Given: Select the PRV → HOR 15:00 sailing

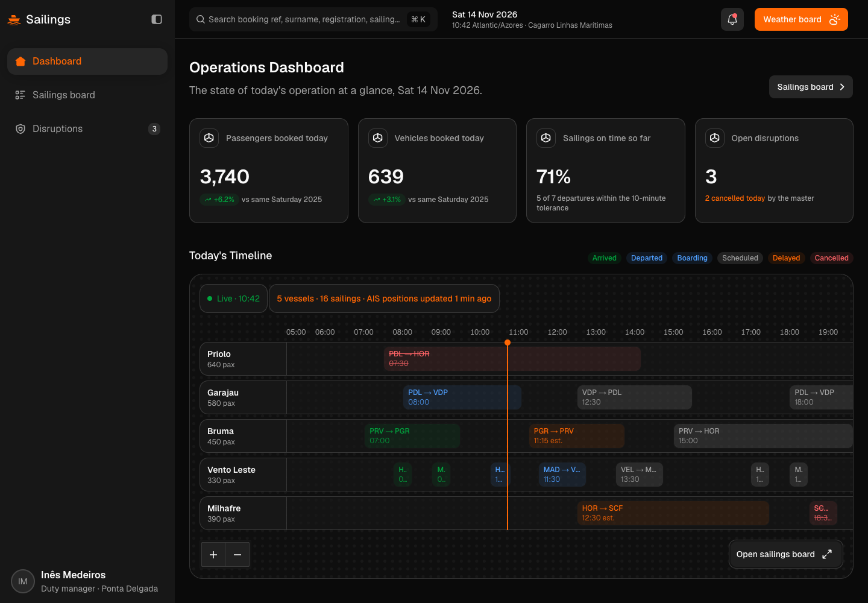Looking at the screenshot, I should click(x=763, y=436).
